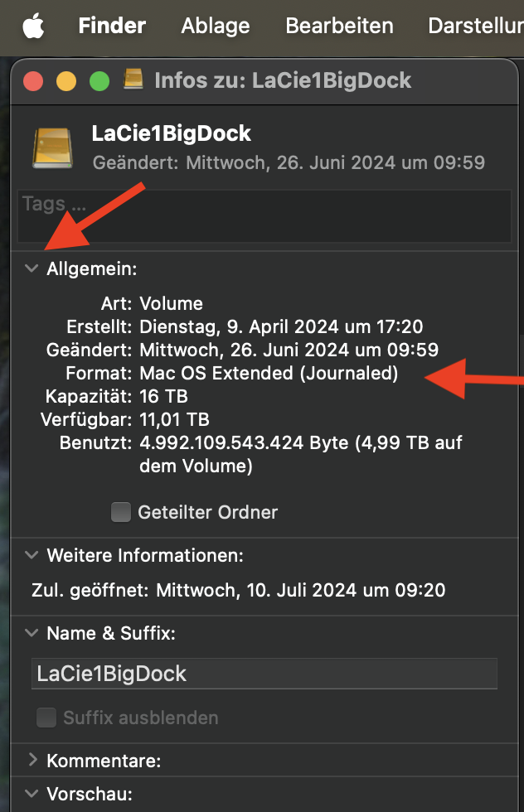
Task: Click the Apple logo menu
Action: 32,26
